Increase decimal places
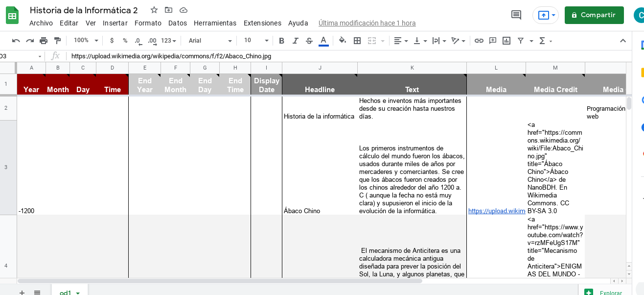Viewport: 644px width, 295px height. [x=152, y=41]
